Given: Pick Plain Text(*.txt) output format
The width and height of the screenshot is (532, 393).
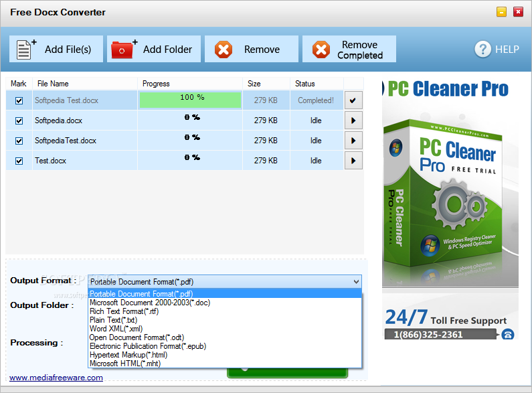Looking at the screenshot, I should (x=225, y=320).
